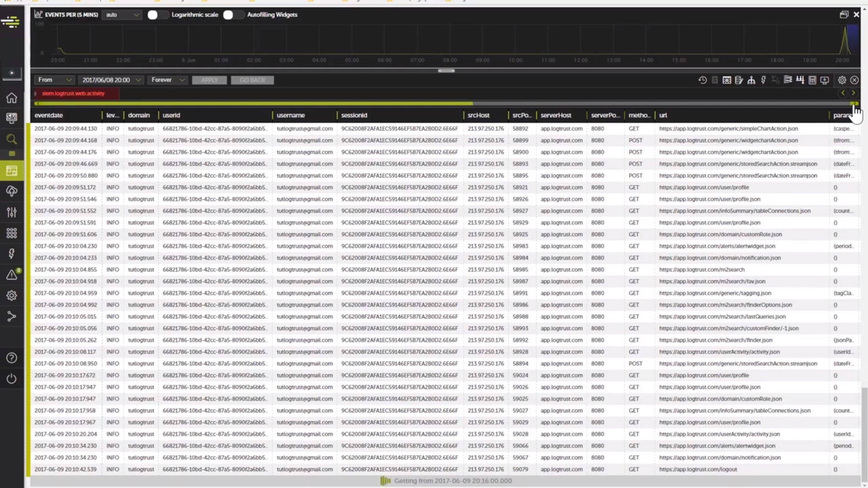Go to Home in left sidebar
This screenshot has width=868, height=488.
(12, 98)
